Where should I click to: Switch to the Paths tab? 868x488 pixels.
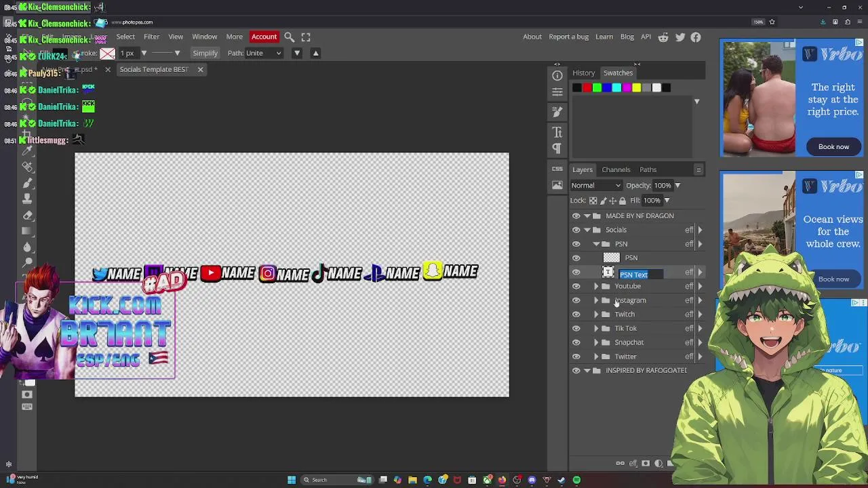coord(648,169)
